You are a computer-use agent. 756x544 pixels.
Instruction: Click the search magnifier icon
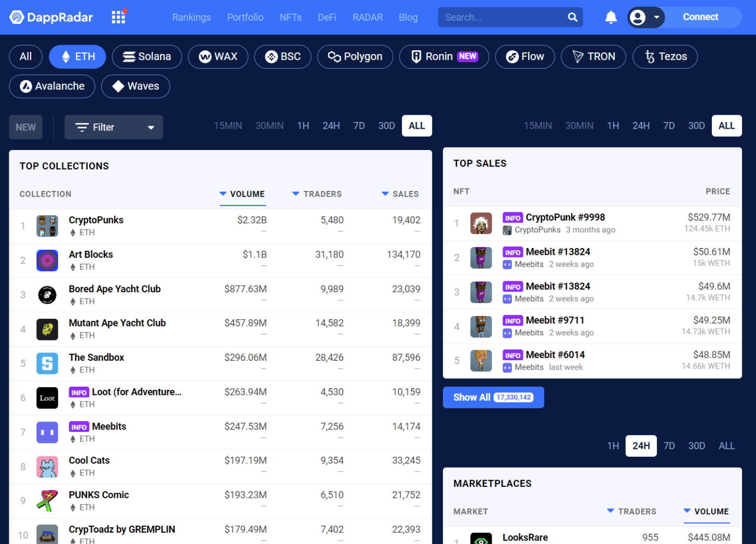tap(572, 17)
